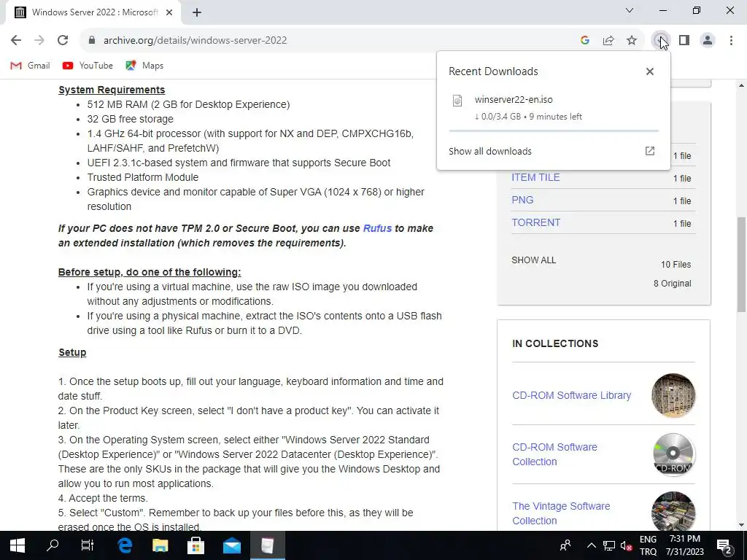This screenshot has height=560, width=747.
Task: Open a new browser tab
Action: coord(197,12)
